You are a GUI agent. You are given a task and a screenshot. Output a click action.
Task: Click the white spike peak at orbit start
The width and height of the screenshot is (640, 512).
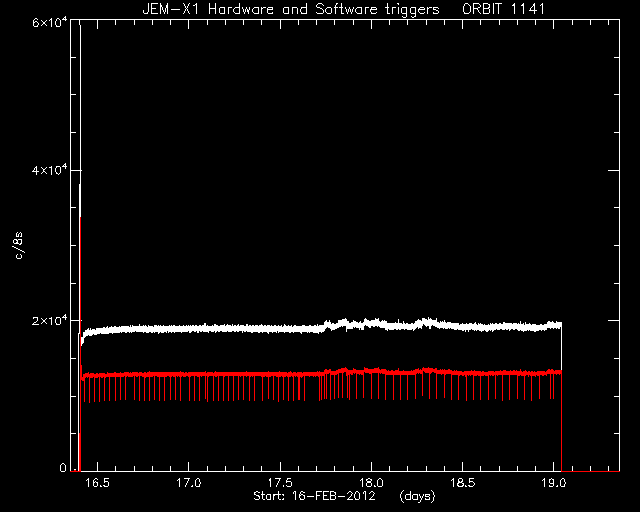[80, 24]
